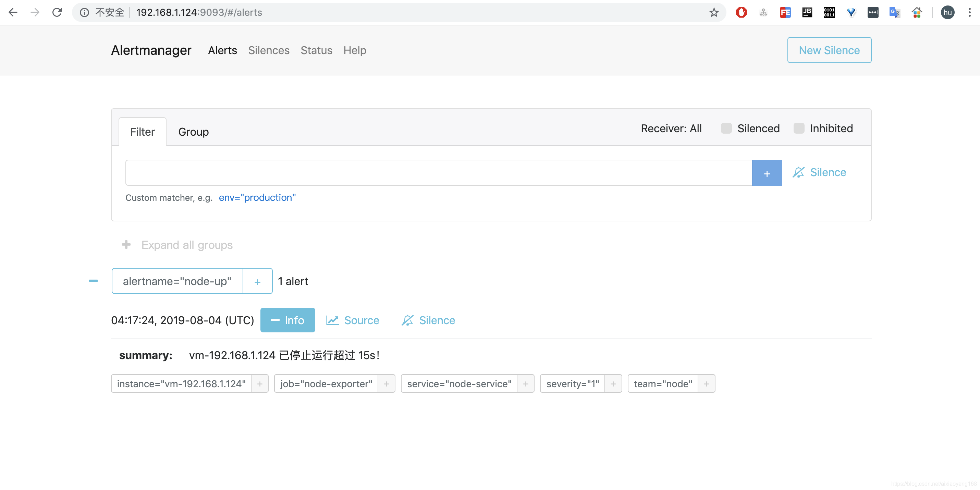Focus the custom matcher filter input
The height and width of the screenshot is (490, 980).
tap(438, 173)
